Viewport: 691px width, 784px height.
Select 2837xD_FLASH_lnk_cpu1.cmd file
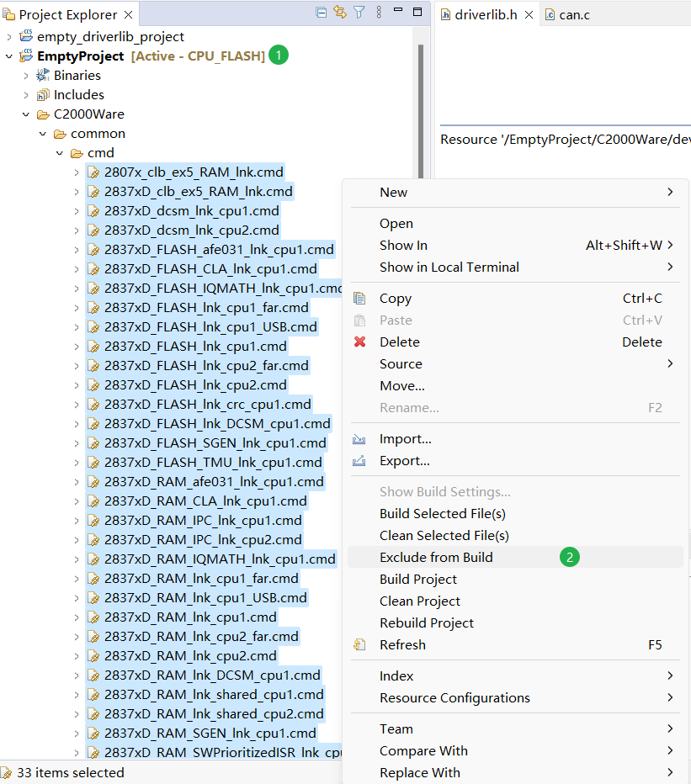(195, 347)
